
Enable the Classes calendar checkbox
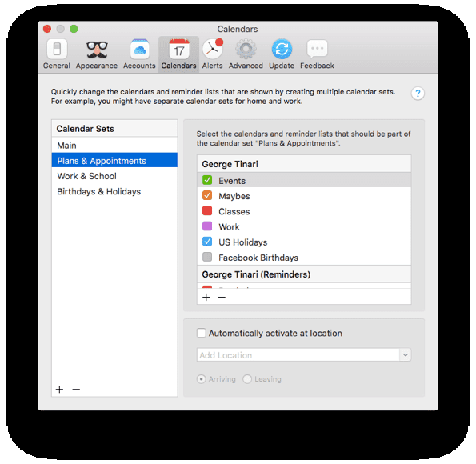pos(207,211)
